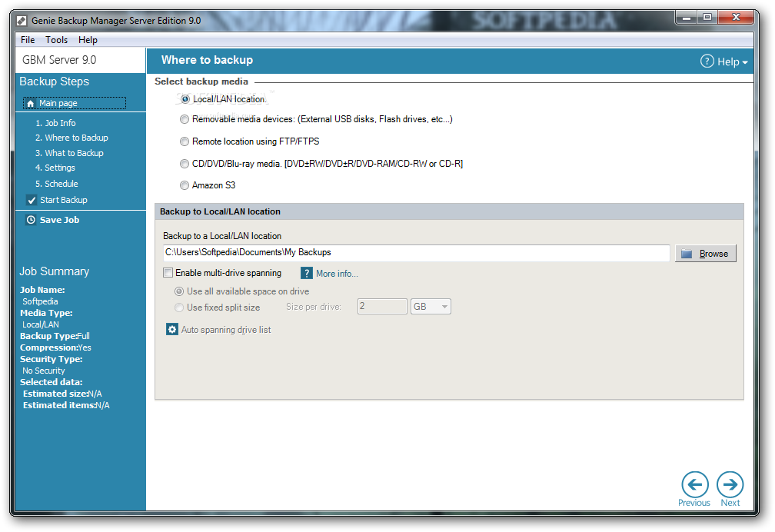The height and width of the screenshot is (532, 775).
Task: Click the checkmark icon next to Start Backup
Action: point(32,200)
